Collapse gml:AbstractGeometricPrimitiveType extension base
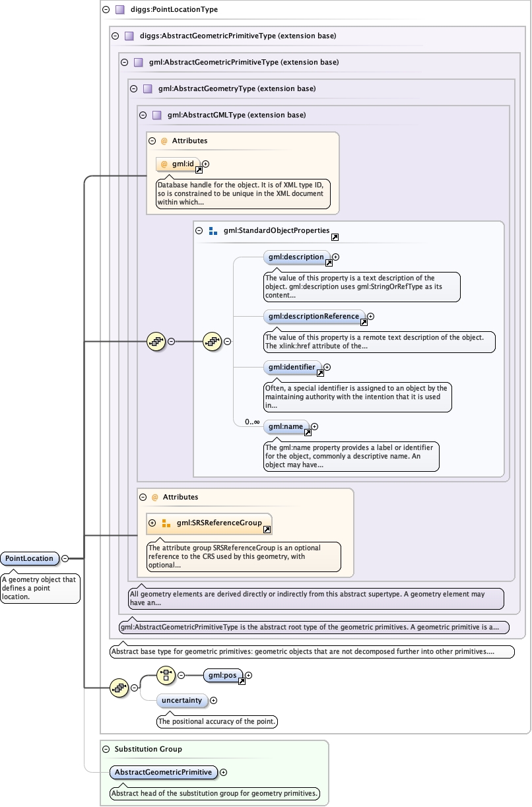This screenshot has width=532, height=807. (124, 62)
